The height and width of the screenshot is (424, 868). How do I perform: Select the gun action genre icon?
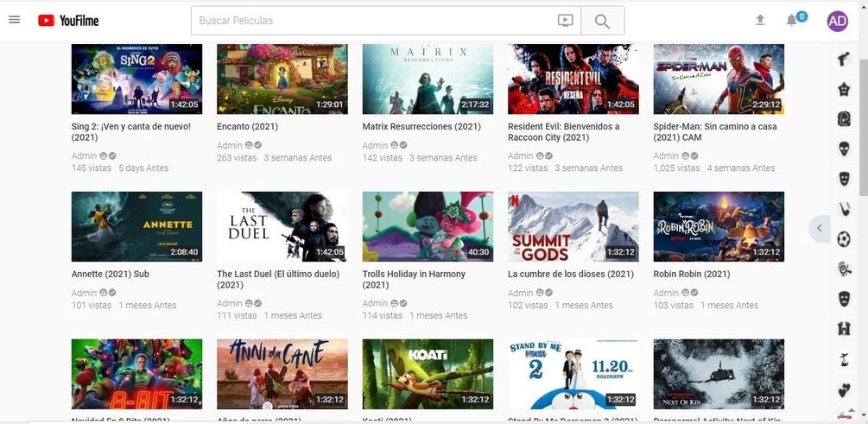pyautogui.click(x=844, y=59)
